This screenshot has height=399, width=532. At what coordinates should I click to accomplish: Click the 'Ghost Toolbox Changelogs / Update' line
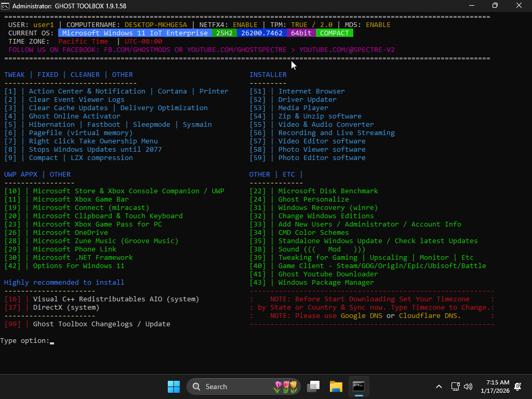click(101, 324)
